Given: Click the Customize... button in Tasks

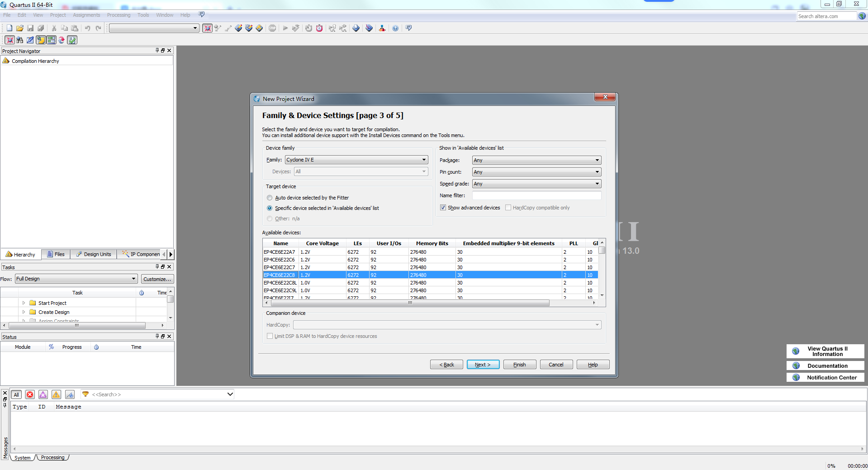Looking at the screenshot, I should tap(157, 279).
